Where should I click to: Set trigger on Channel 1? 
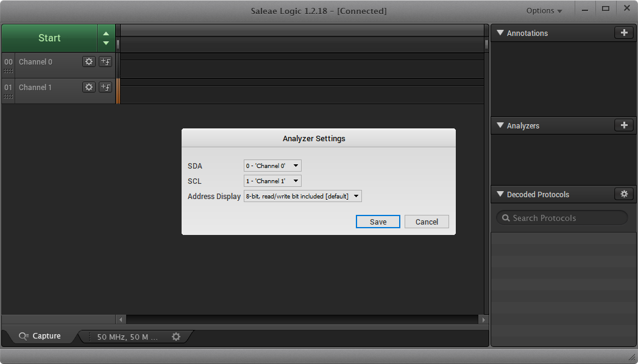pos(105,87)
